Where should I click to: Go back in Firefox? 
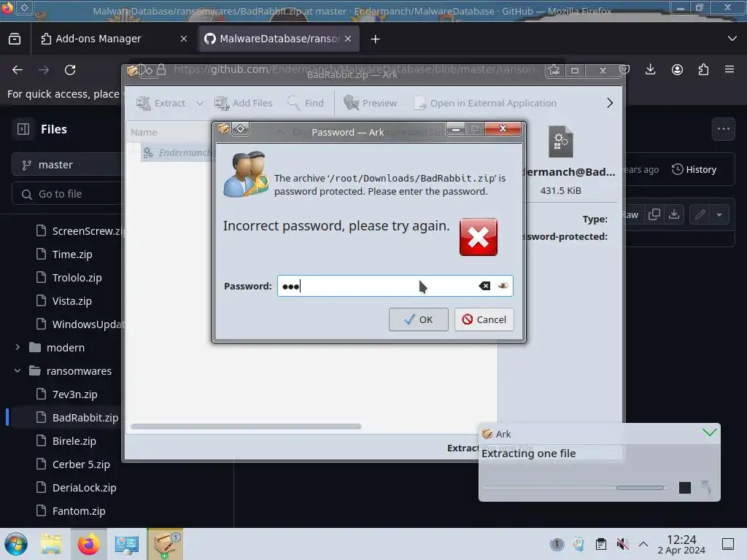coord(18,70)
